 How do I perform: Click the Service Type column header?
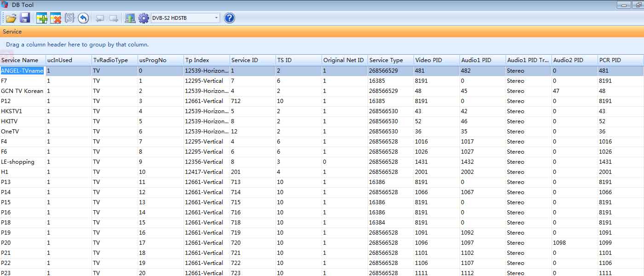386,60
